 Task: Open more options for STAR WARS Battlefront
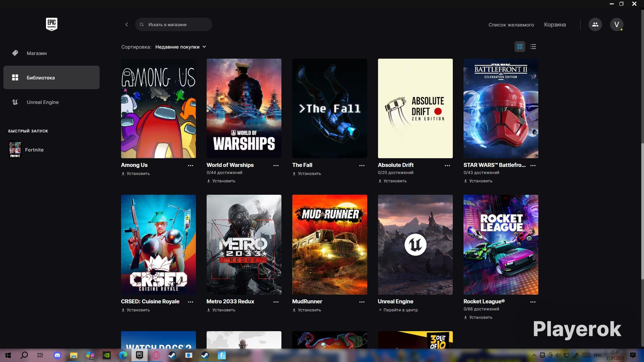point(533,165)
